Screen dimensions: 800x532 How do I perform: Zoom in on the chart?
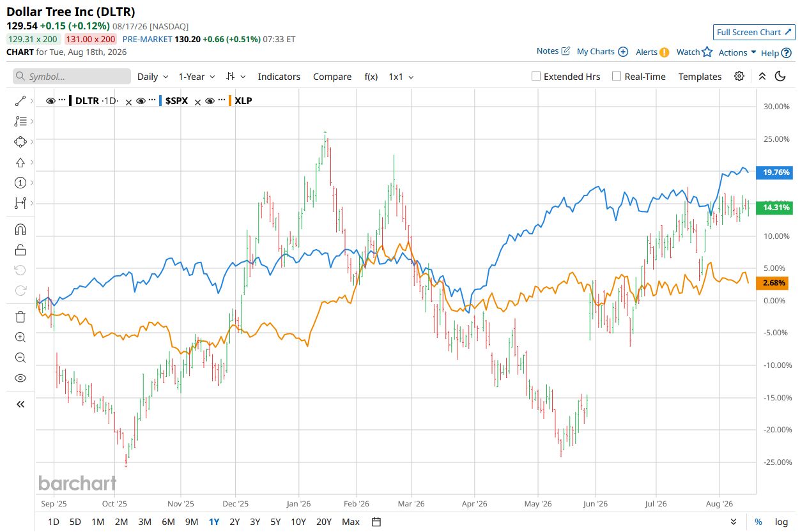click(20, 337)
